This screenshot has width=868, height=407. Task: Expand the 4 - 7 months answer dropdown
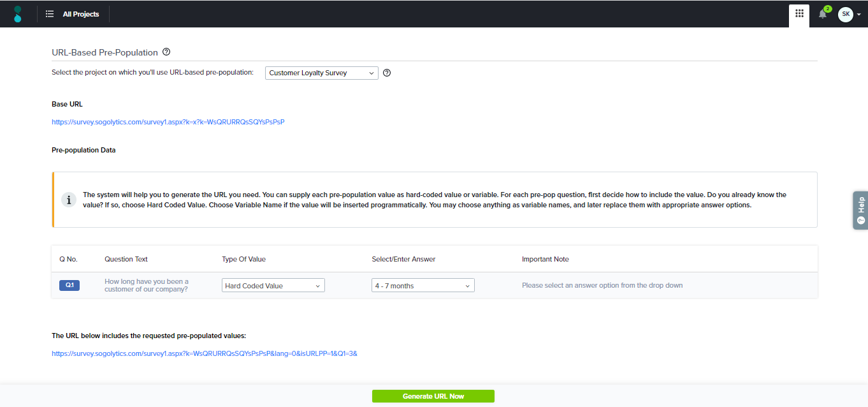(423, 286)
